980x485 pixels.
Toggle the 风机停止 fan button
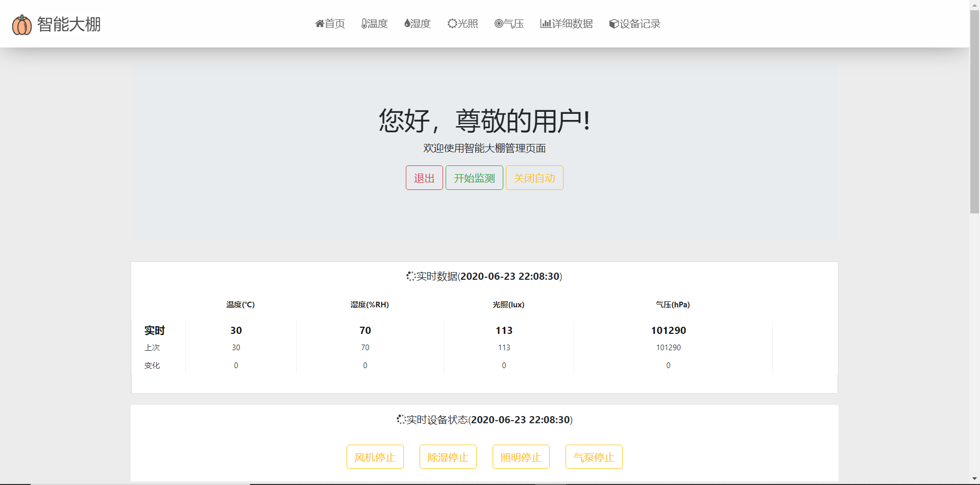(375, 457)
